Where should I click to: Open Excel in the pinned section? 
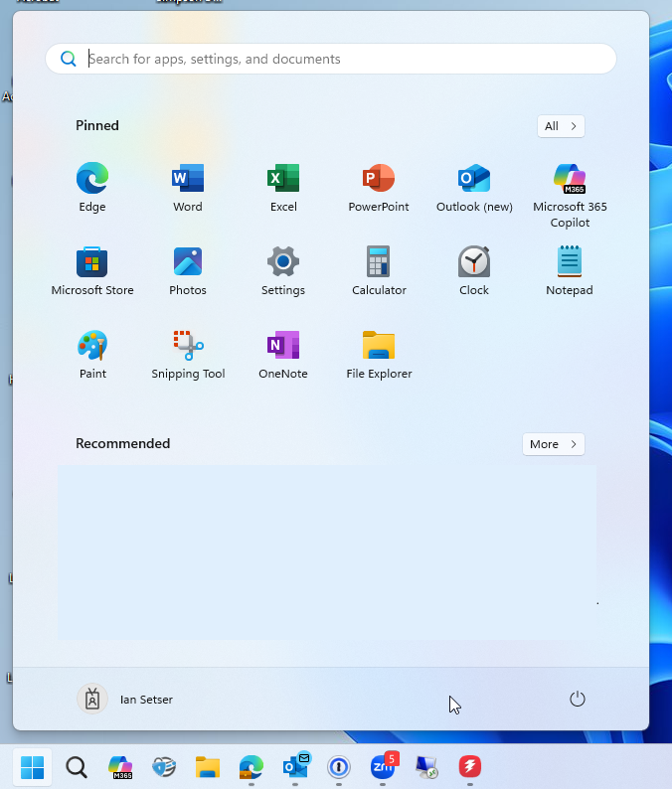[x=283, y=187]
